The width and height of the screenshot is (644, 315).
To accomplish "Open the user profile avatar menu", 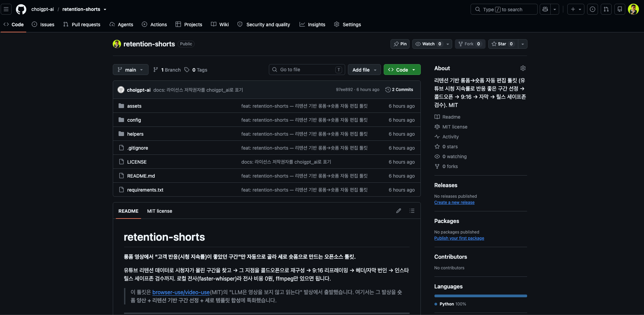I will pyautogui.click(x=634, y=9).
